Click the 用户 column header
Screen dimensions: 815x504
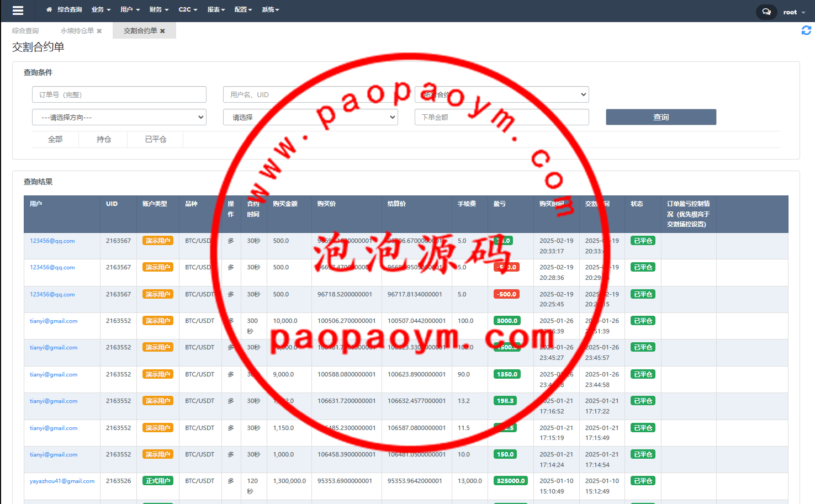click(x=62, y=214)
